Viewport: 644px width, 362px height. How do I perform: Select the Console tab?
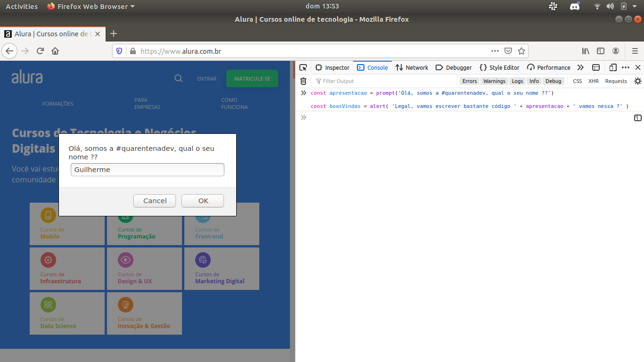coord(372,67)
